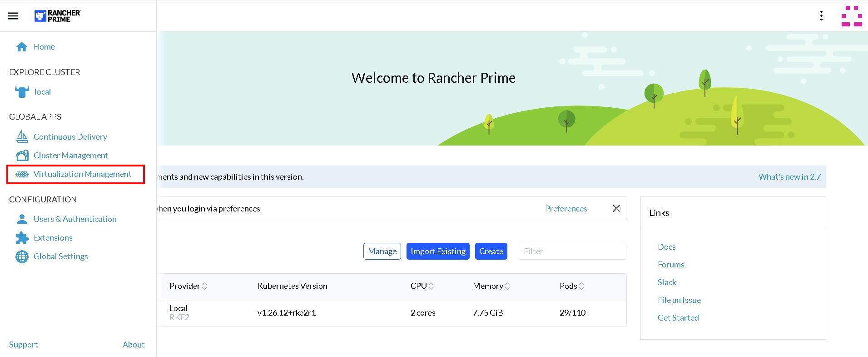Open Continuous Delivery
The height and width of the screenshot is (357, 868).
click(70, 137)
